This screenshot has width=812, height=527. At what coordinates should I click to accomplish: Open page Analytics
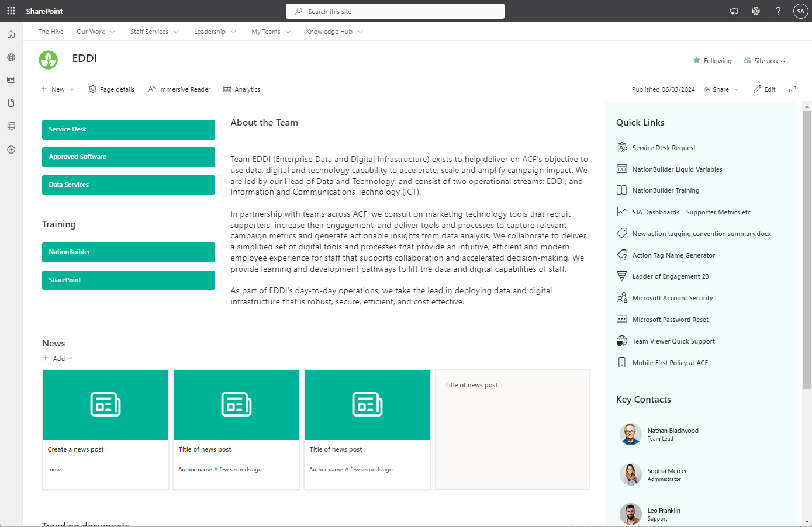click(x=242, y=89)
